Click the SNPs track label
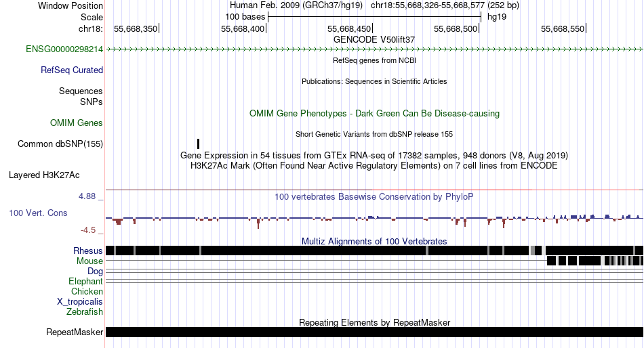Image resolution: width=644 pixels, height=348 pixels. 92,102
